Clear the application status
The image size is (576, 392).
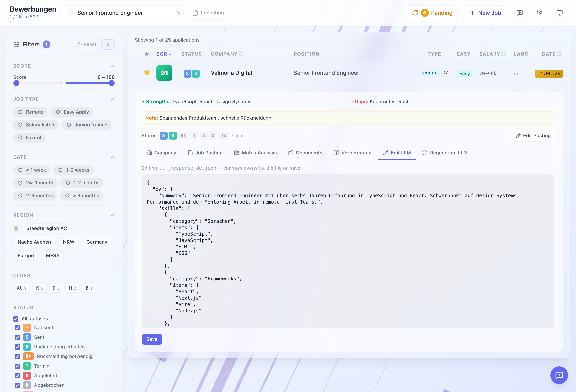(238, 136)
